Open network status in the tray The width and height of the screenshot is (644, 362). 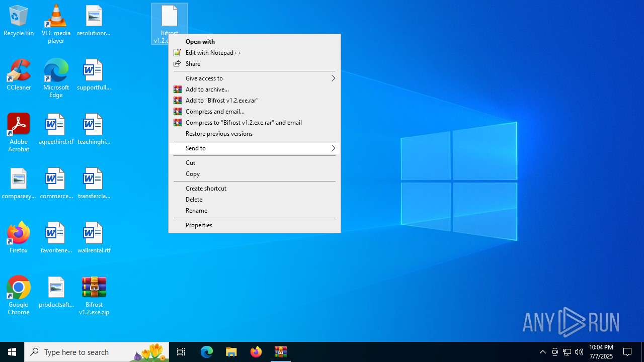pyautogui.click(x=567, y=352)
